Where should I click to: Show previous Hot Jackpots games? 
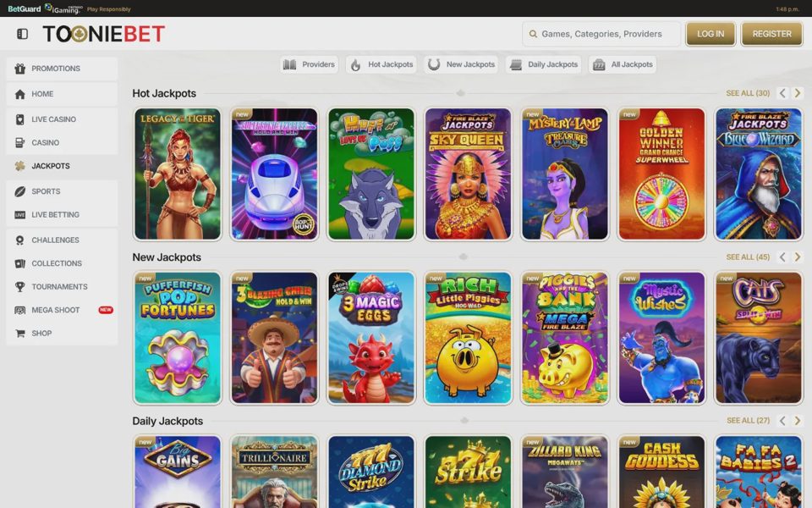(782, 93)
